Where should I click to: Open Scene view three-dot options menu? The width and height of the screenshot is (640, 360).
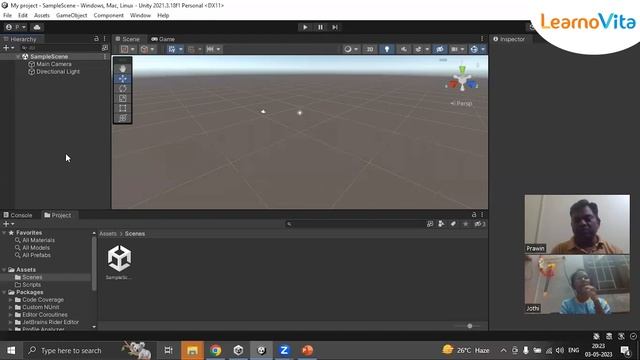tap(482, 39)
